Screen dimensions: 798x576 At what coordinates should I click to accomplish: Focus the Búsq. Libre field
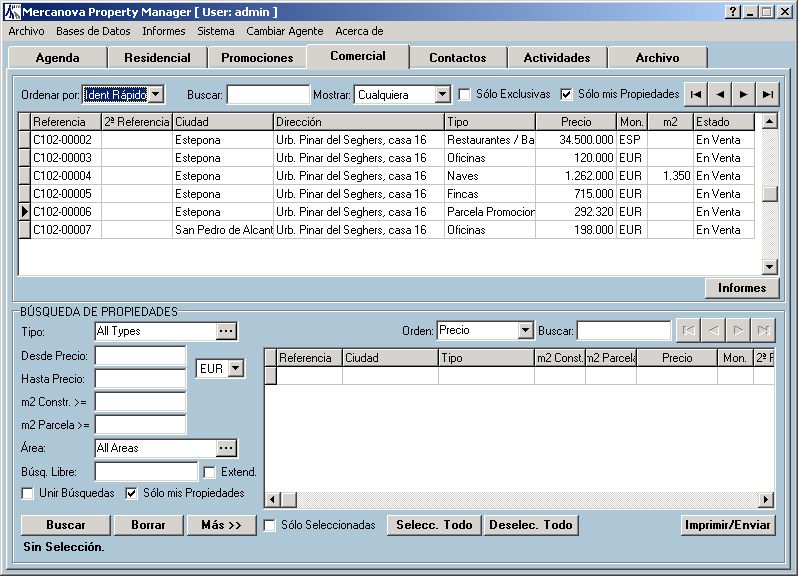point(146,472)
